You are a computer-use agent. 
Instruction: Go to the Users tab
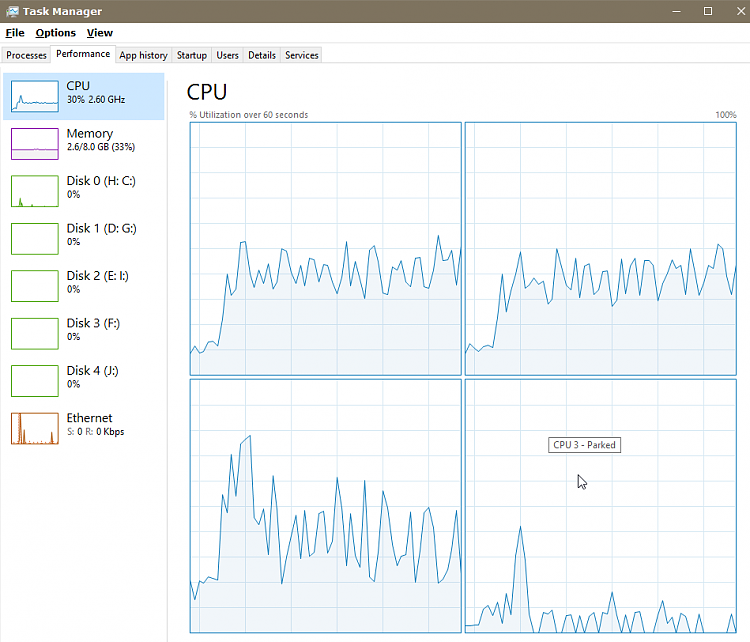click(227, 55)
